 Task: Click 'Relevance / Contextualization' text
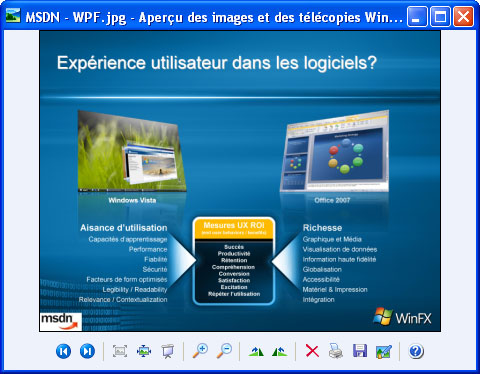(123, 300)
